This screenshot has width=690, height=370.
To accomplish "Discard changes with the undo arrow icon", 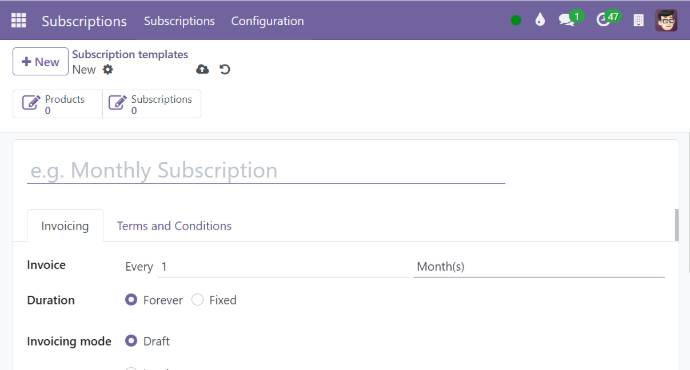I will [x=225, y=70].
